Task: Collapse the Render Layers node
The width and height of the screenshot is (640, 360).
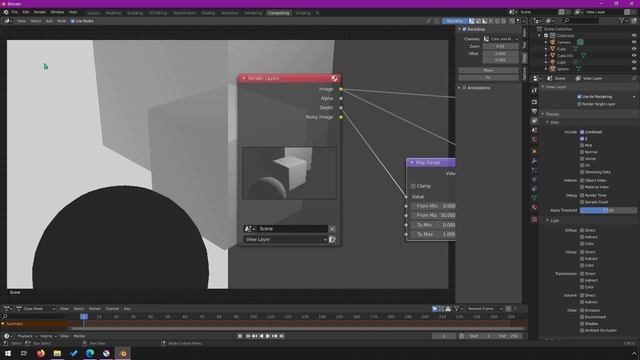Action: [244, 78]
